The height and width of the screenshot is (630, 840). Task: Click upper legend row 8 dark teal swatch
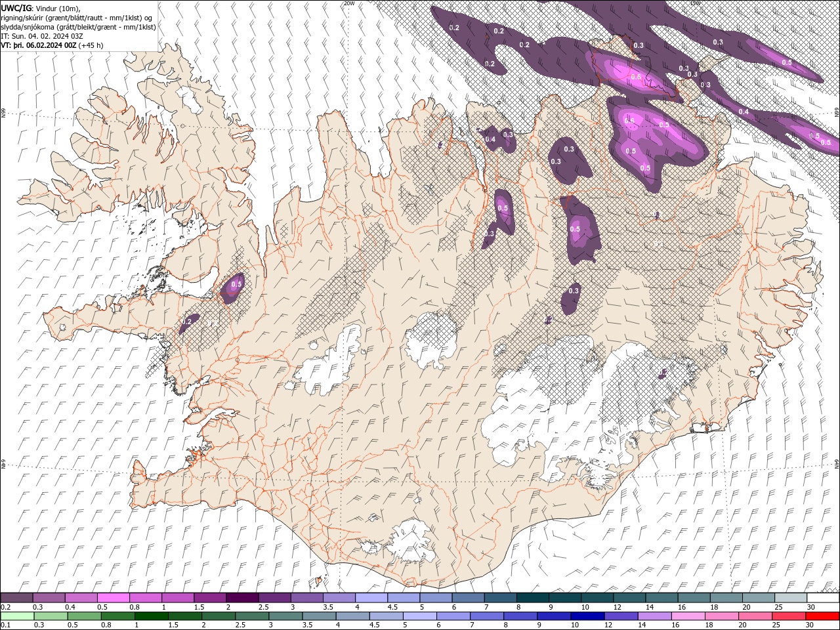[532, 598]
